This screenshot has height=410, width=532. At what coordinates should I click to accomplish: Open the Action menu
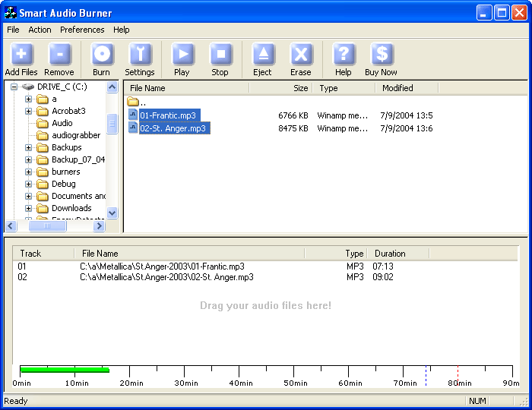pos(40,30)
